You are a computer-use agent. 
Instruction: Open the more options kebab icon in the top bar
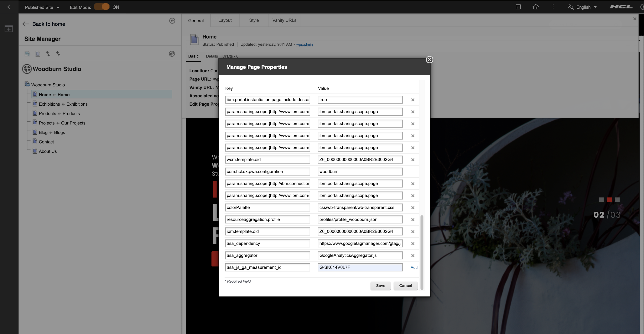[553, 7]
